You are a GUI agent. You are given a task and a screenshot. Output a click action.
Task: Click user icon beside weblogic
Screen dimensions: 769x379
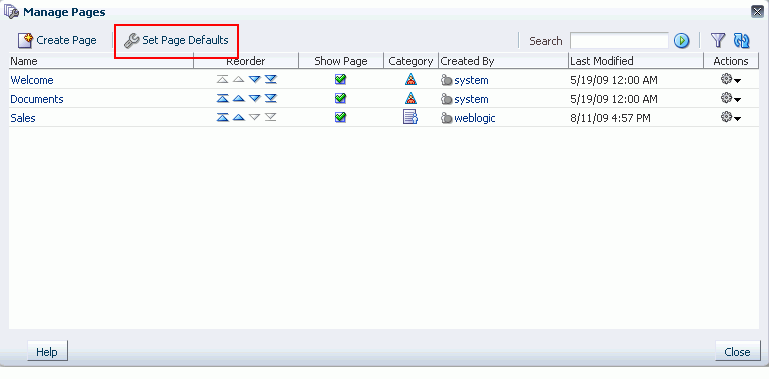(446, 118)
